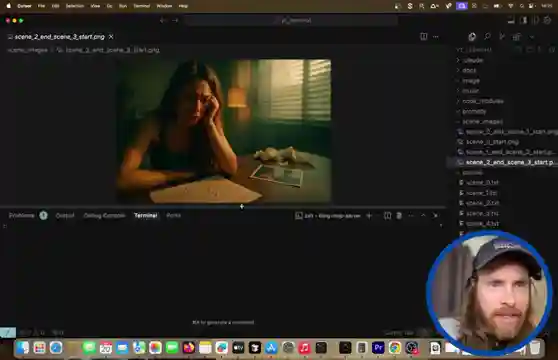The height and width of the screenshot is (360, 558).
Task: Launch Safari from the Dock
Action: click(x=56, y=348)
